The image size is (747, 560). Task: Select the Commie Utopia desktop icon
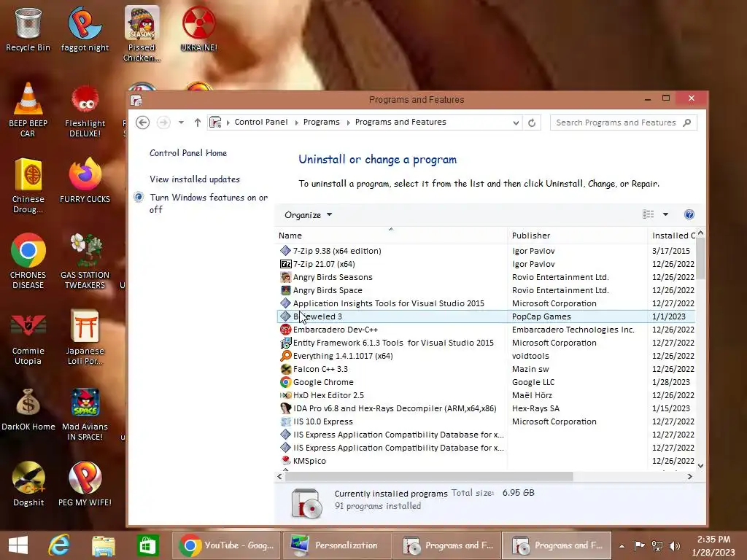[28, 337]
